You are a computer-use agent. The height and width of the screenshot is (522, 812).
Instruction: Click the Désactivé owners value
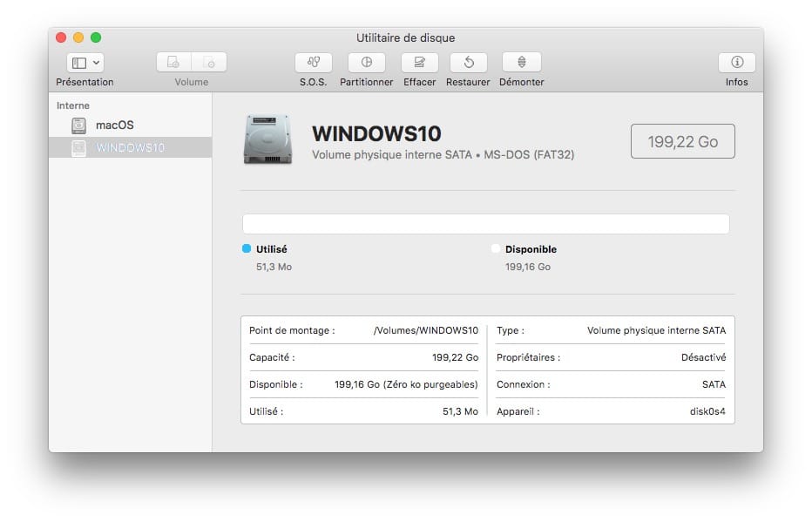click(x=703, y=357)
